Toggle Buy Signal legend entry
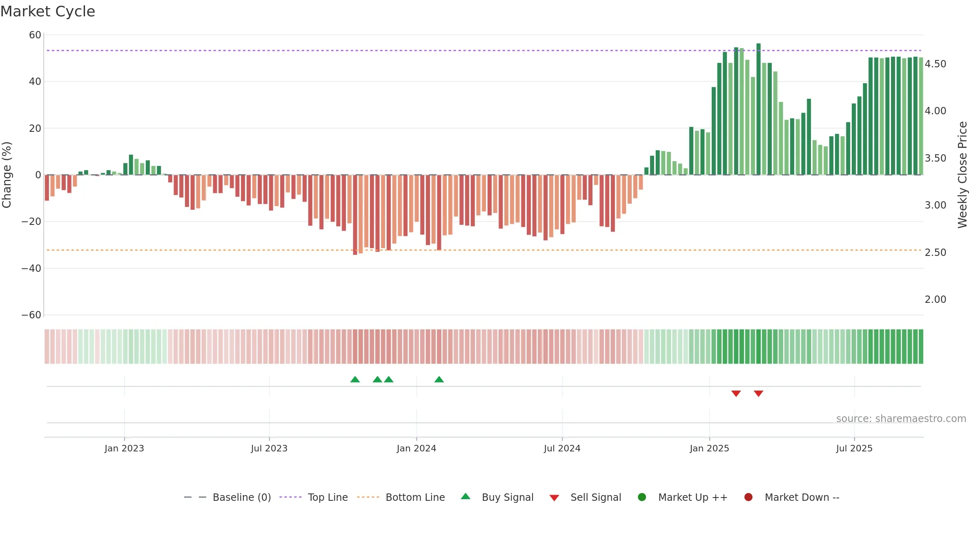The height and width of the screenshot is (551, 980). tap(497, 497)
